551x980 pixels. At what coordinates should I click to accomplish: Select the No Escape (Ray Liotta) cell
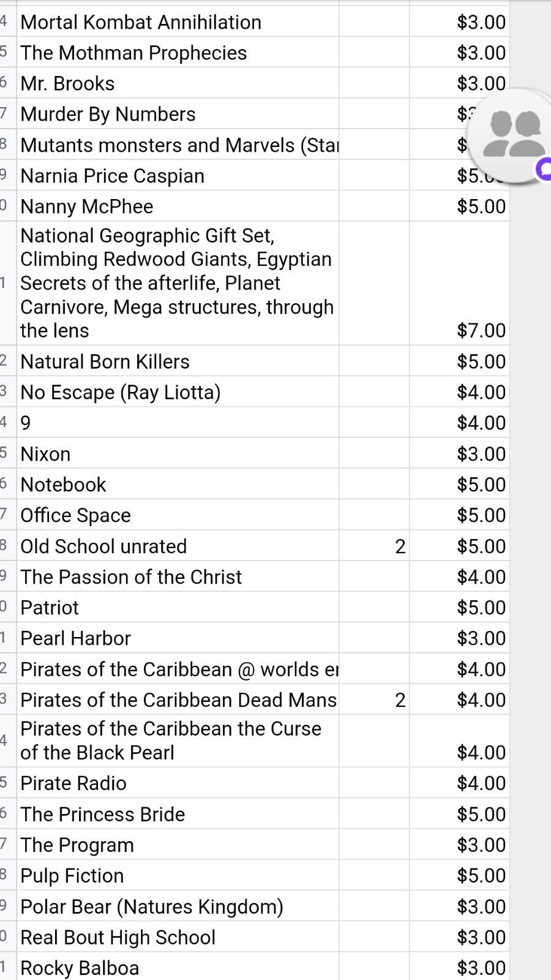(178, 391)
